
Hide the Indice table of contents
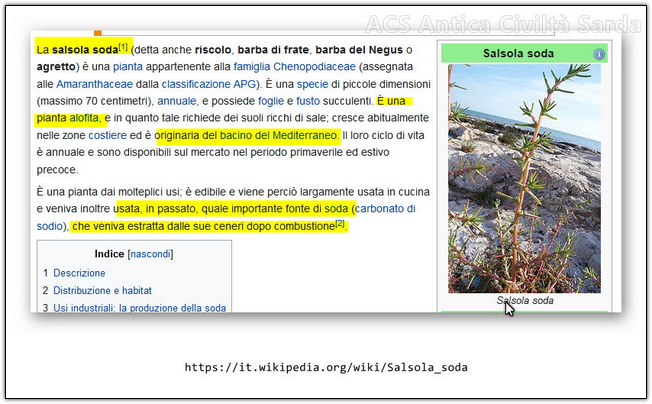(x=150, y=254)
